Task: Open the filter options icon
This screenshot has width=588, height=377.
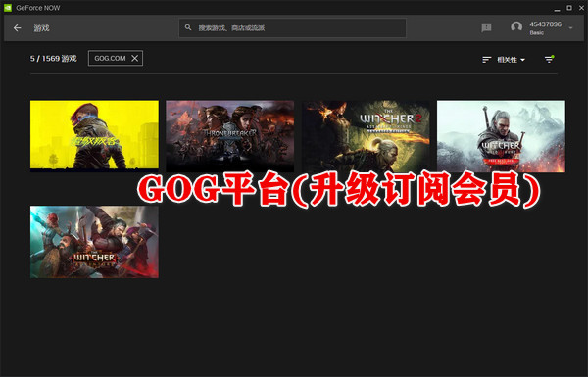Action: click(550, 59)
